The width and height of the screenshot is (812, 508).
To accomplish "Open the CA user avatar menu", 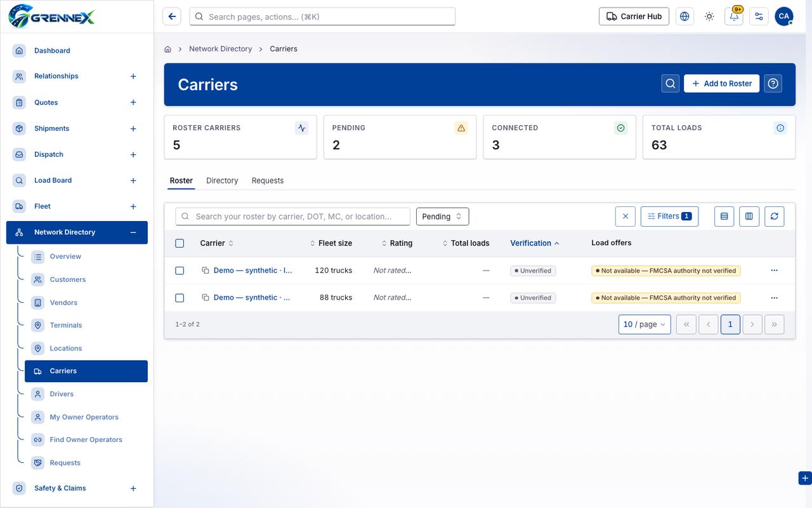I will point(784,17).
